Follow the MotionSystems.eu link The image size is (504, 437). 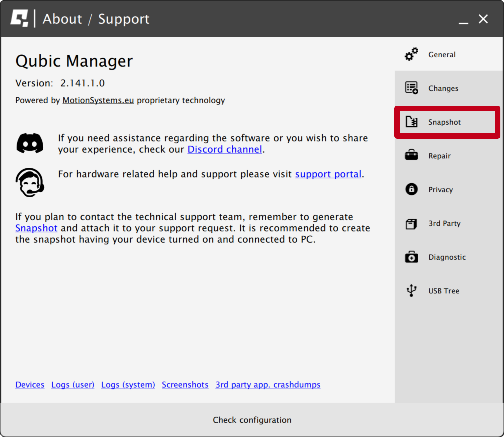pyautogui.click(x=98, y=100)
